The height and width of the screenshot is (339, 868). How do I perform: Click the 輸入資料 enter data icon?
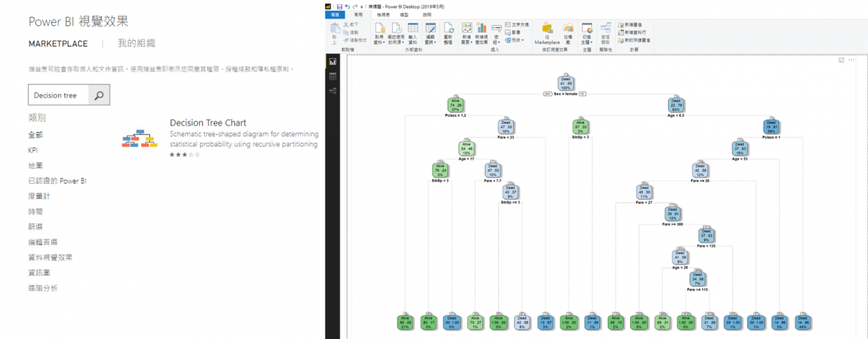click(413, 28)
